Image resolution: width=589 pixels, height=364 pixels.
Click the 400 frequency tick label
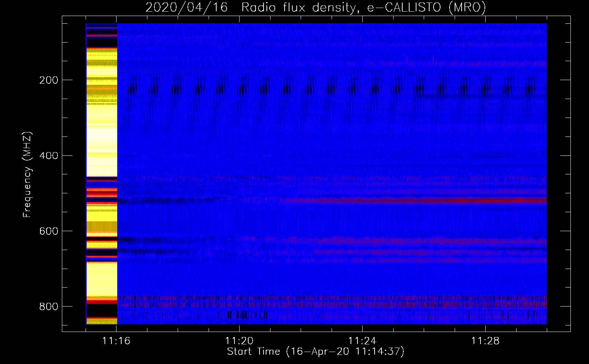click(x=49, y=156)
